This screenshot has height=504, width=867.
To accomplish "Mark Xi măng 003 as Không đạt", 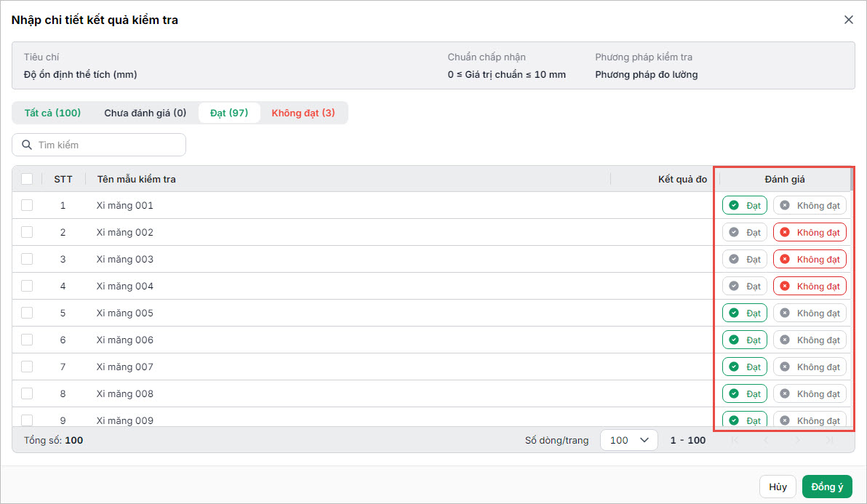I will 810,259.
